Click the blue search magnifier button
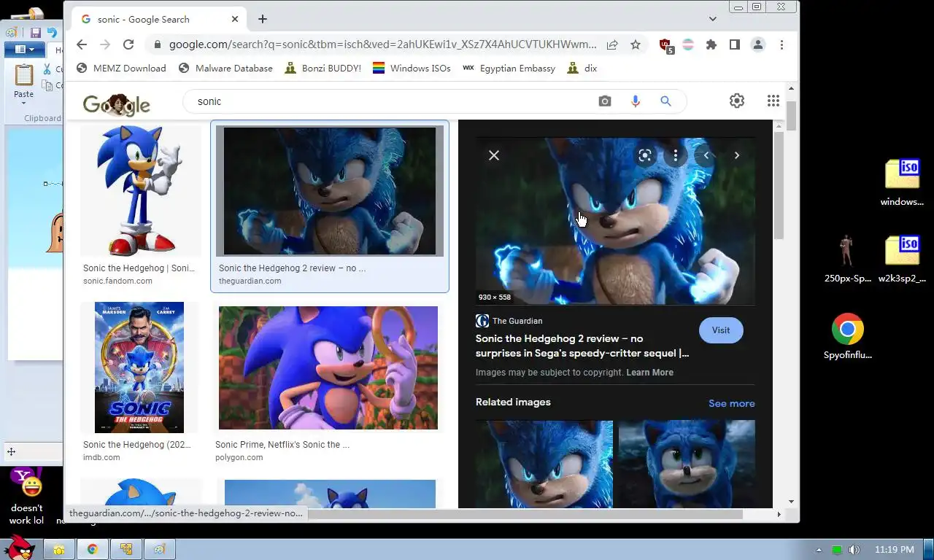Viewport: 934px width, 560px height. tap(665, 101)
